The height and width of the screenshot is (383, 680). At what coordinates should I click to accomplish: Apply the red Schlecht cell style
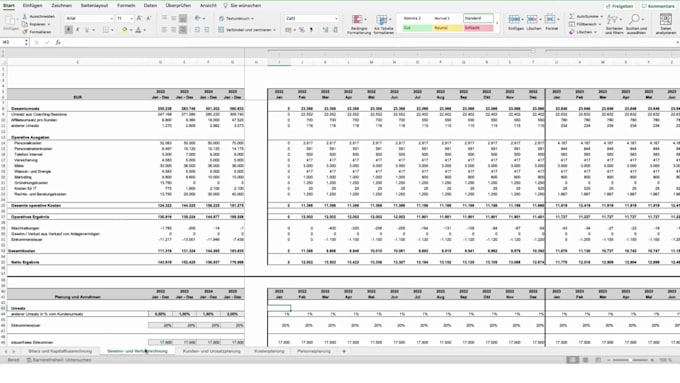point(478,28)
